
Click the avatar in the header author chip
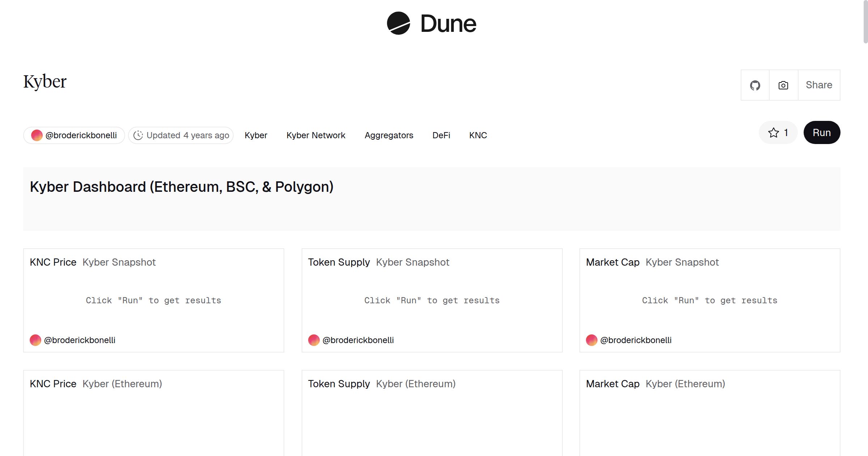(x=37, y=135)
